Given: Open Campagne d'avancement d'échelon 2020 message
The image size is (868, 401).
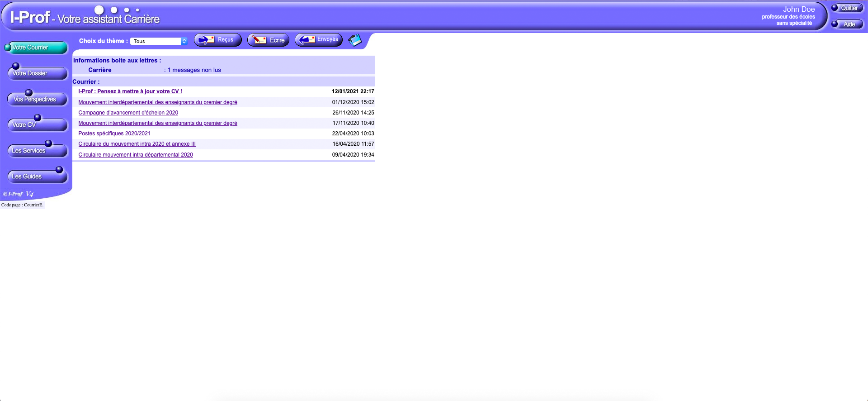Looking at the screenshot, I should tap(128, 113).
